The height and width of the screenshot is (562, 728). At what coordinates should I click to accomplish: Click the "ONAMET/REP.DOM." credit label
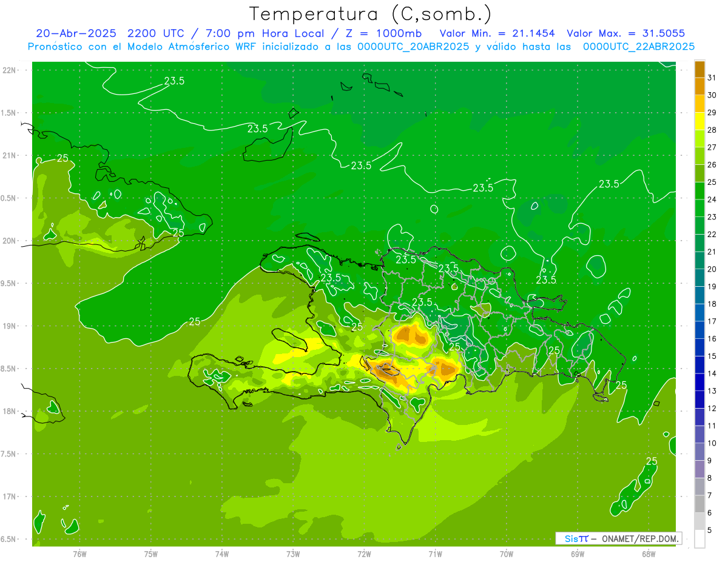(x=640, y=538)
